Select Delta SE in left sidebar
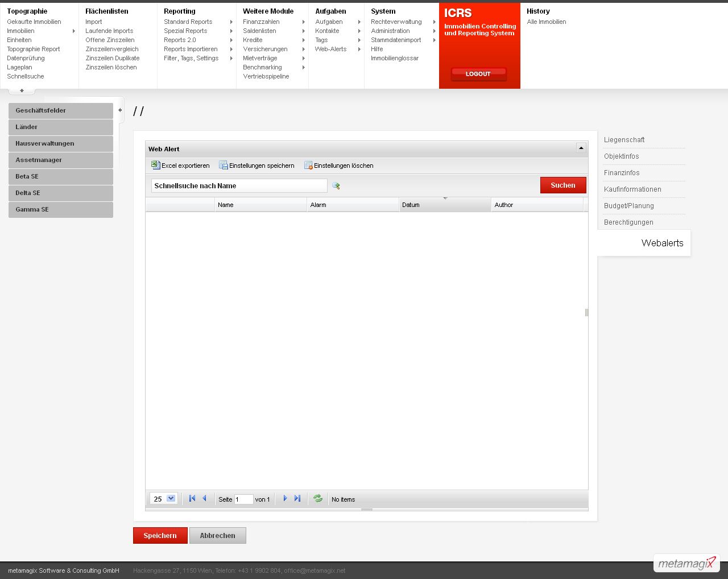This screenshot has width=728, height=579. pyautogui.click(x=61, y=193)
